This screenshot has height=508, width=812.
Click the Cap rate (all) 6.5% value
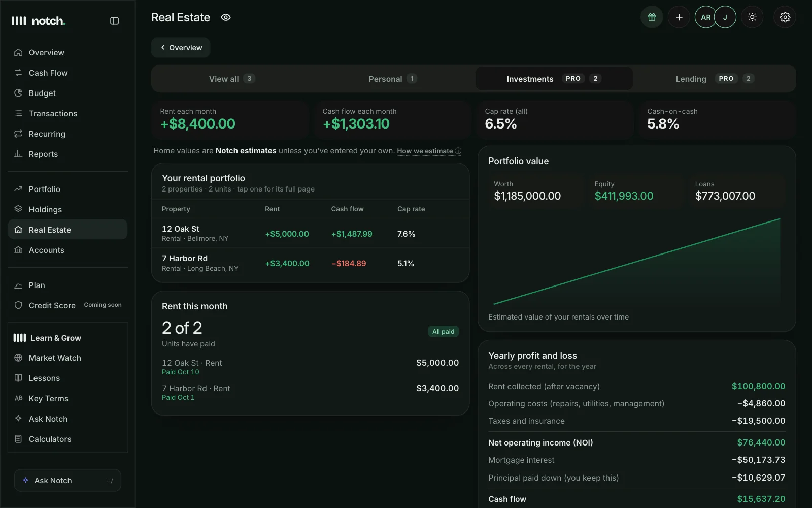(500, 124)
